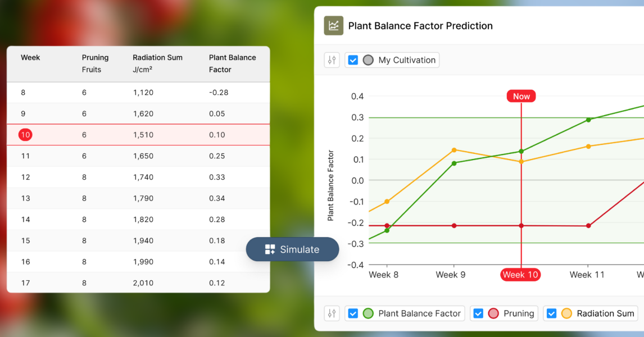This screenshot has width=644, height=337.
Task: Click the My Cultivation label
Action: tap(407, 60)
